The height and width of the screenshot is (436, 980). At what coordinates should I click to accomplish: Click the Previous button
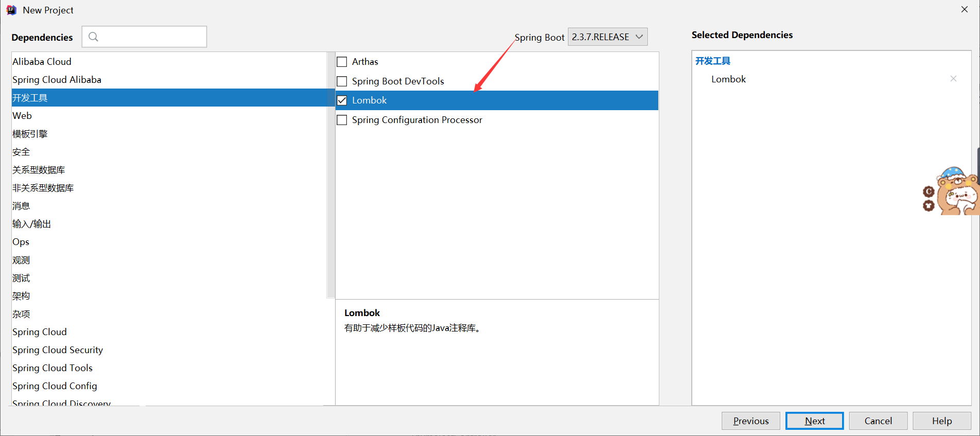click(x=750, y=421)
